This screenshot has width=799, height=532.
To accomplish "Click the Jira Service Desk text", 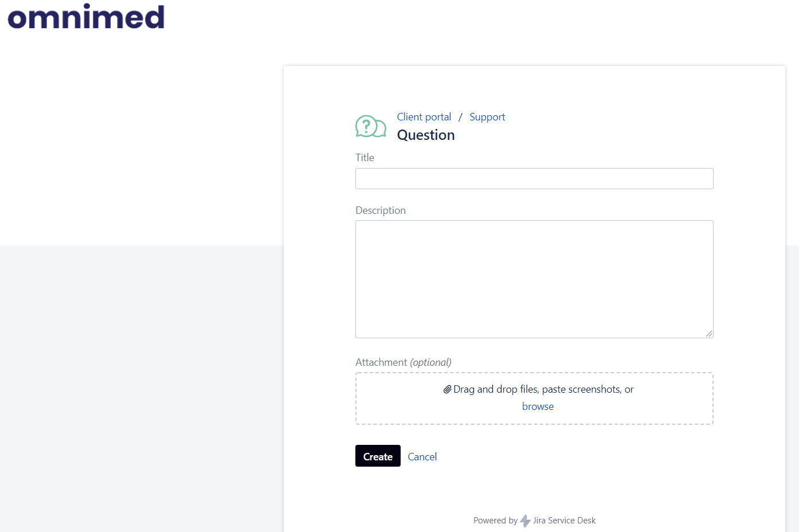I will coord(565,521).
